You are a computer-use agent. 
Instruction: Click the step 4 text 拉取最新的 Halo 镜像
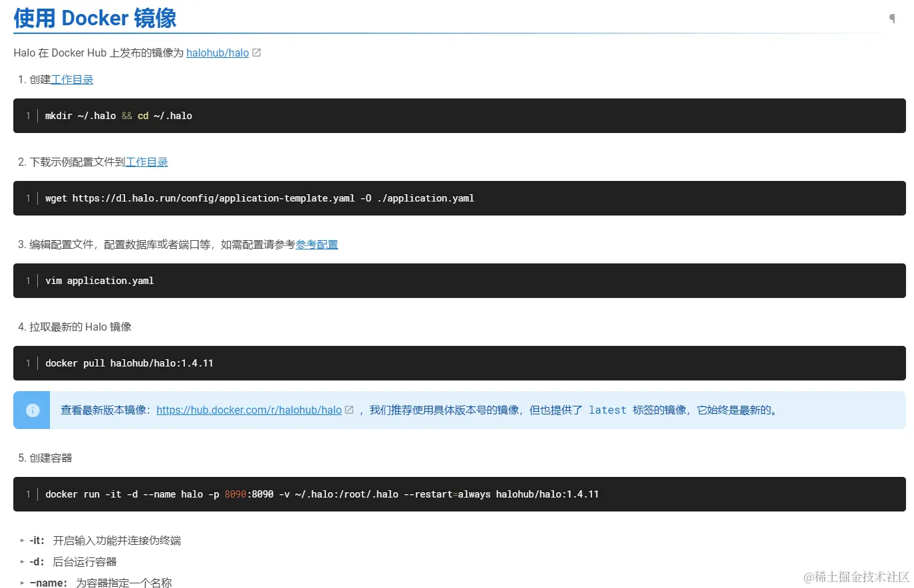tap(80, 327)
